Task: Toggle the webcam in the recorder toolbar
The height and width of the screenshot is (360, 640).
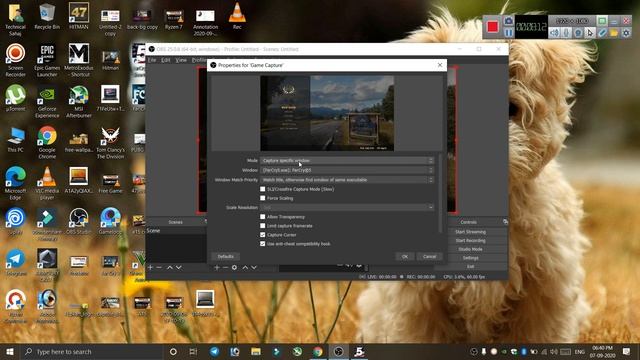Action: 578,33
